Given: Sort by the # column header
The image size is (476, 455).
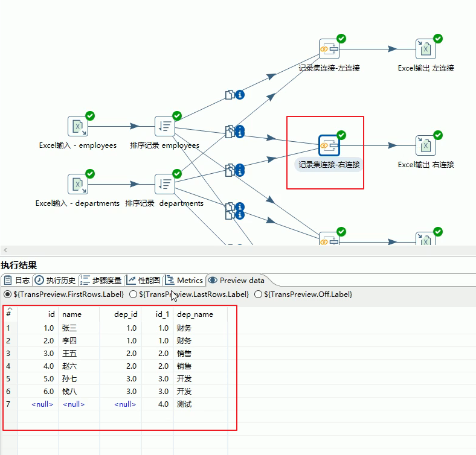Looking at the screenshot, I should click(9, 314).
